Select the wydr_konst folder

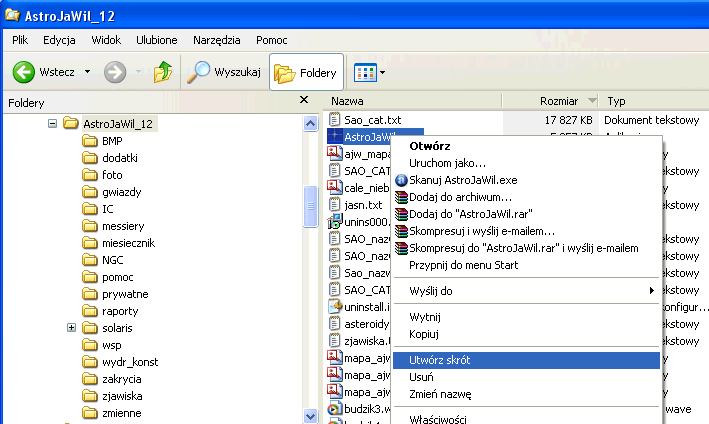coord(130,362)
